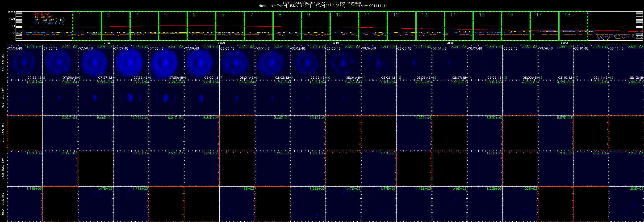Click the '08:00' light curve axis tick
Viewport: 644px width, 222px height.
221,43
